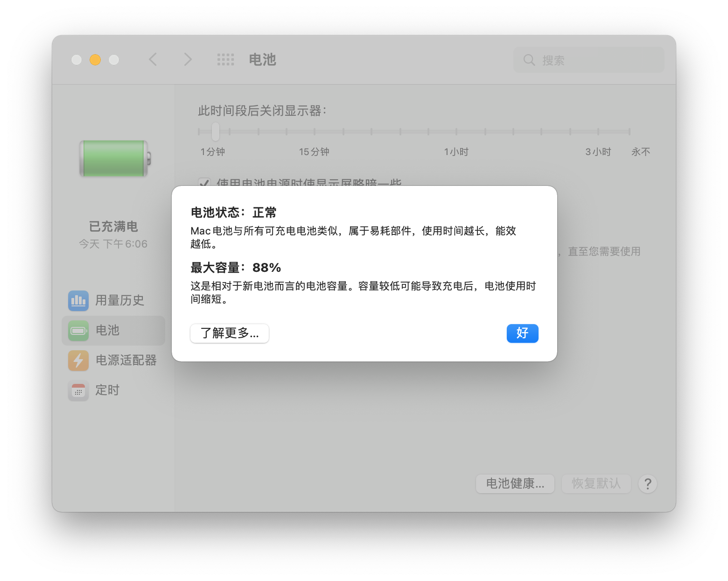Open the 电池健康... button
728x581 pixels.
(515, 484)
